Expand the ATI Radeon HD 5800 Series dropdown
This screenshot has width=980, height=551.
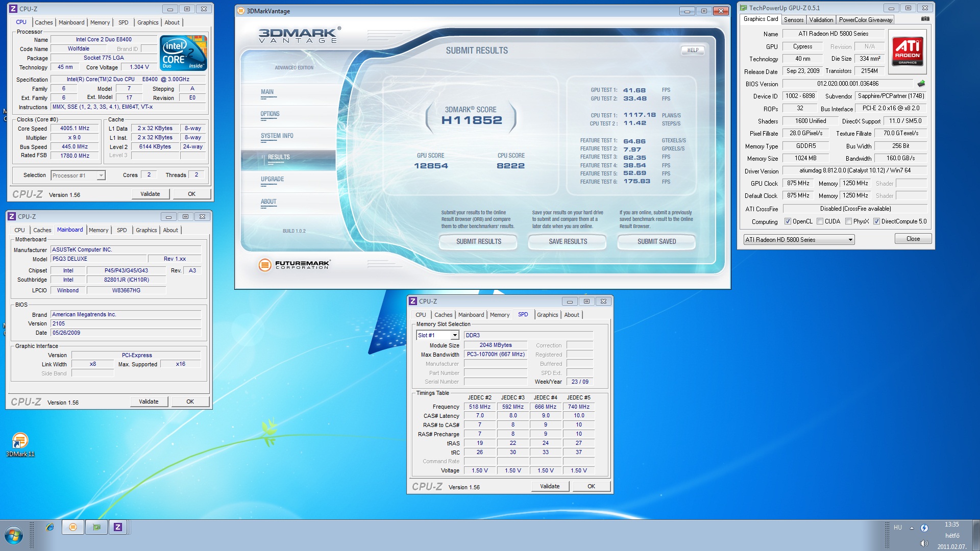pos(850,240)
